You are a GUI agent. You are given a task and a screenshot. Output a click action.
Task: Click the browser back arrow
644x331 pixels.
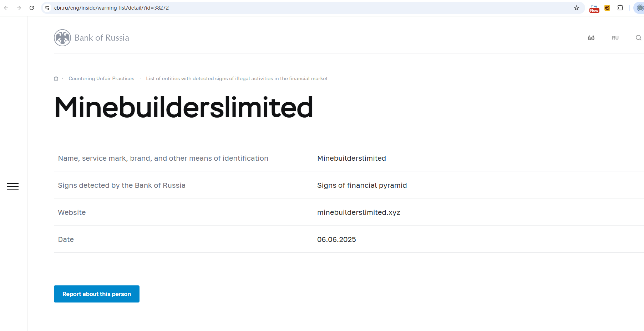(x=6, y=8)
